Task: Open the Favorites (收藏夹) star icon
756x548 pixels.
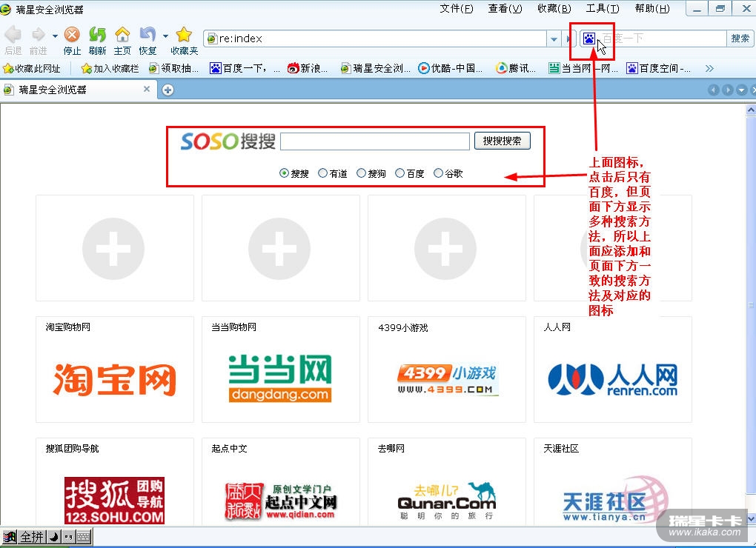Action: point(184,35)
